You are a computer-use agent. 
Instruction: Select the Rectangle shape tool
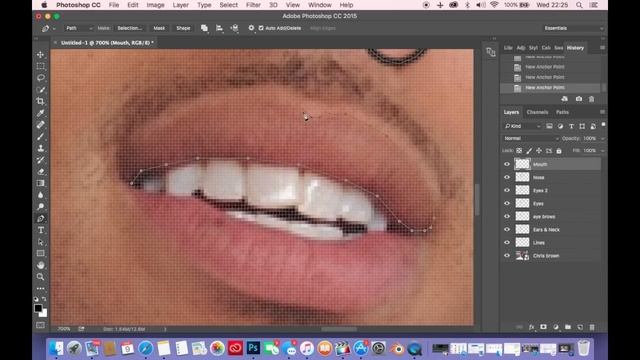tap(40, 253)
